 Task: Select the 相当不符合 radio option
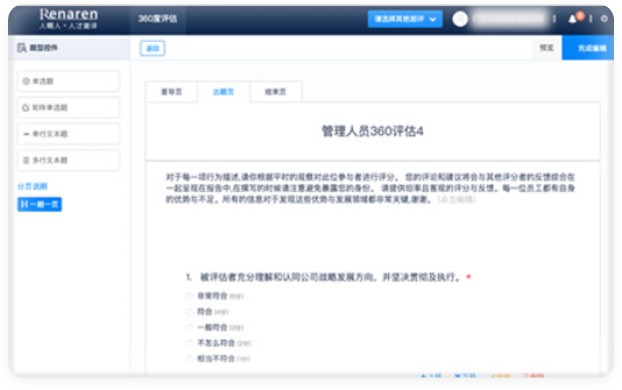pyautogui.click(x=189, y=359)
